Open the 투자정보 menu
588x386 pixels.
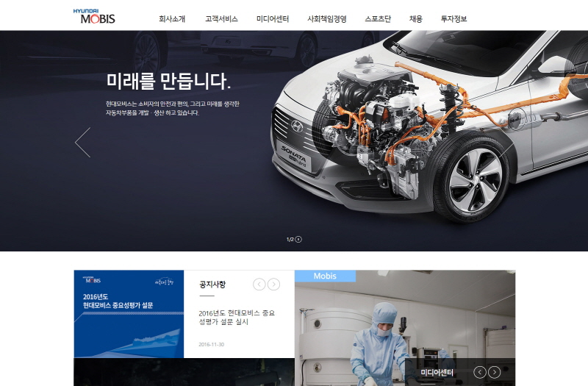(453, 19)
